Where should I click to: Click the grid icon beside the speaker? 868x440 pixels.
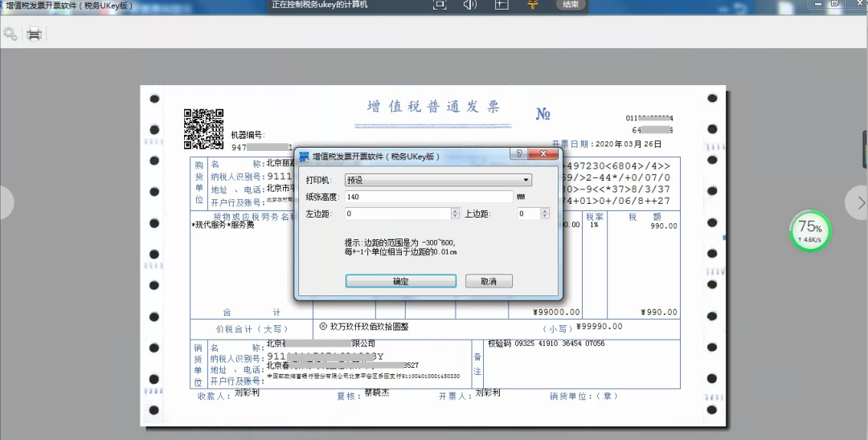pyautogui.click(x=501, y=5)
